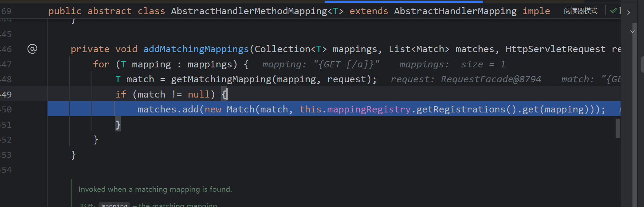644x207 pixels.
Task: Click getRegistrations() call in highlighted line
Action: tap(466, 109)
